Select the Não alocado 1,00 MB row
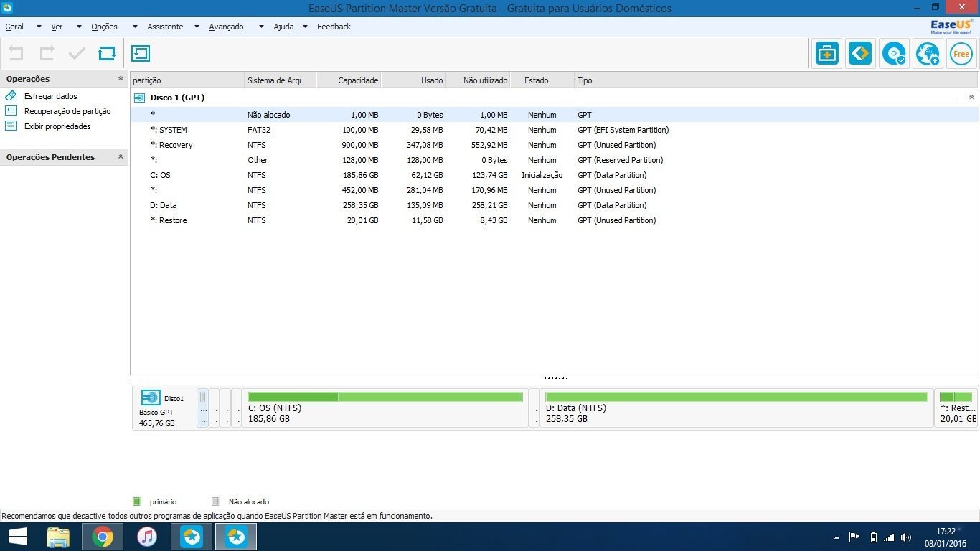 click(554, 115)
